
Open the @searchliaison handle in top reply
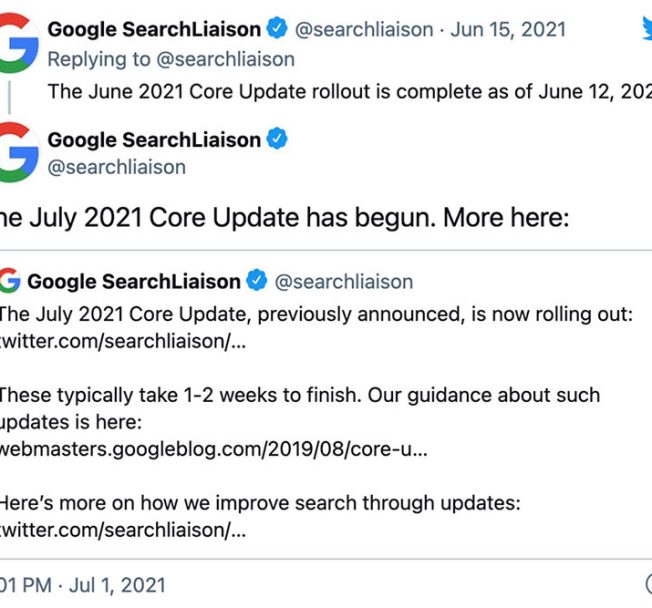click(364, 30)
